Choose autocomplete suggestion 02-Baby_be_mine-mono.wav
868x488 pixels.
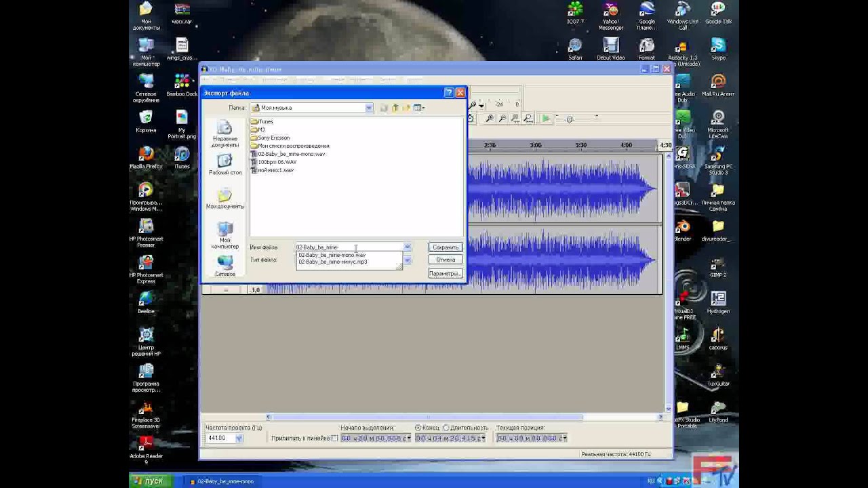tap(332, 256)
